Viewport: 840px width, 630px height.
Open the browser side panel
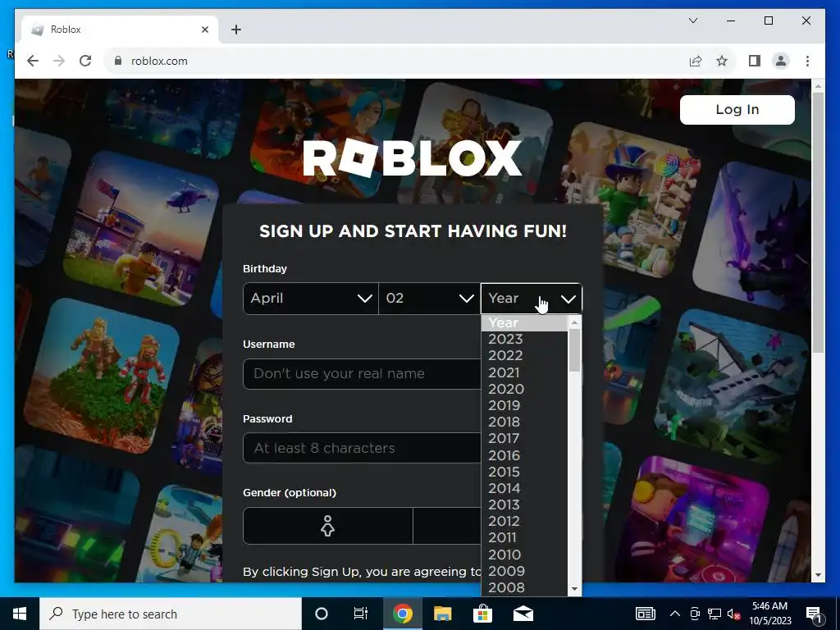755,61
